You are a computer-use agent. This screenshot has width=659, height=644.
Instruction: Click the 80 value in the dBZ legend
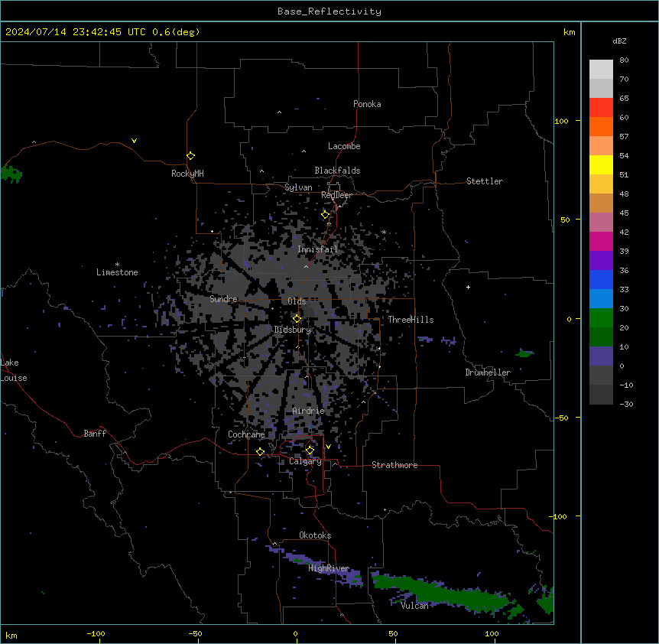[x=624, y=60]
